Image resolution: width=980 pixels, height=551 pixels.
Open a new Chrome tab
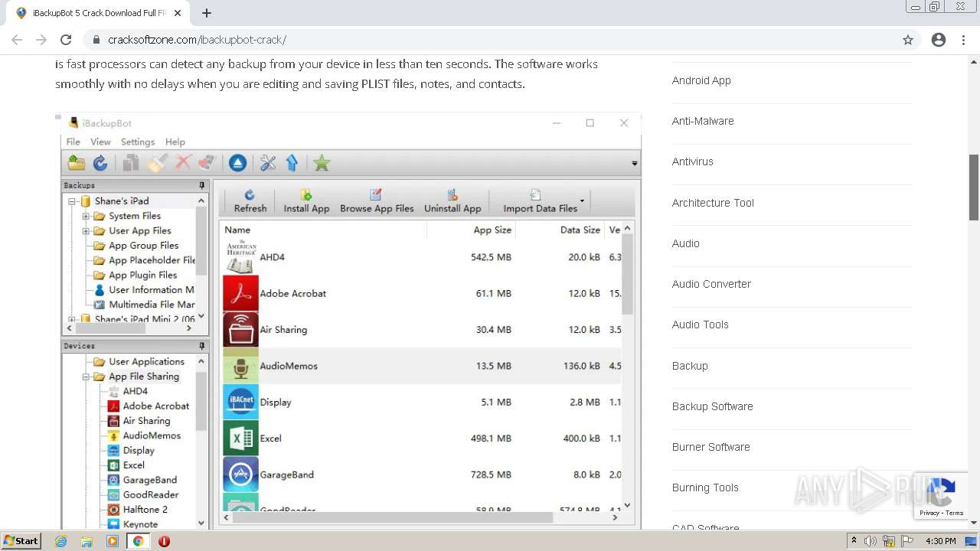(207, 13)
